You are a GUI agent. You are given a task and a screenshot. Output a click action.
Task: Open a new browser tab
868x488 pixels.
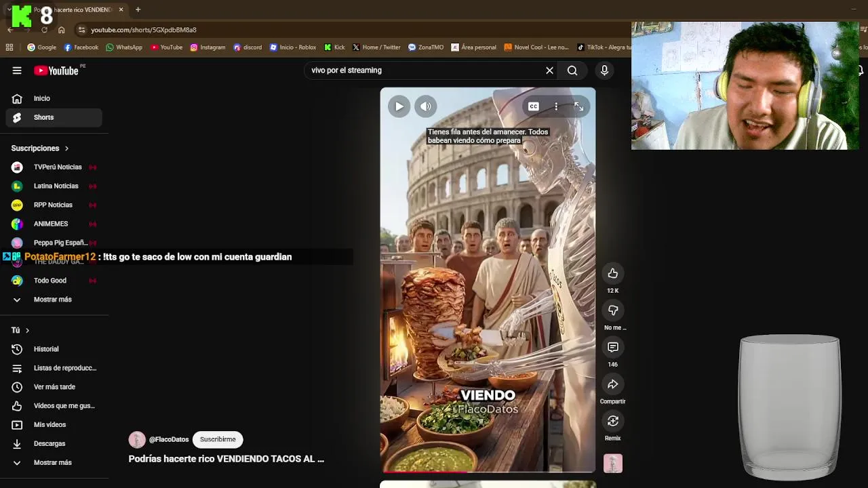138,9
